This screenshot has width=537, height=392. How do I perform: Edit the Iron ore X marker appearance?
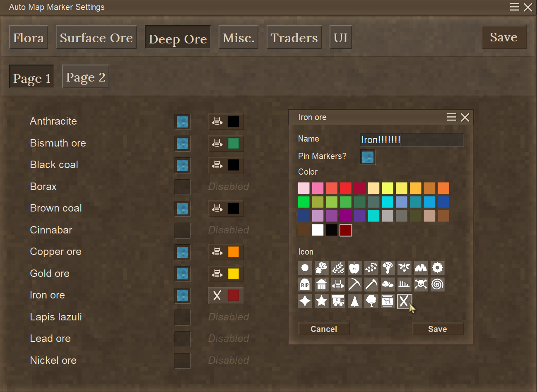226,296
